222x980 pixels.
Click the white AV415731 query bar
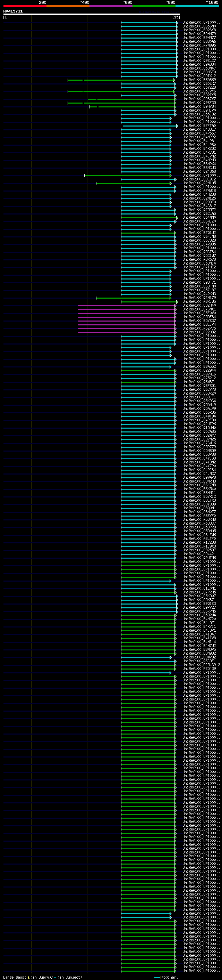92,14
